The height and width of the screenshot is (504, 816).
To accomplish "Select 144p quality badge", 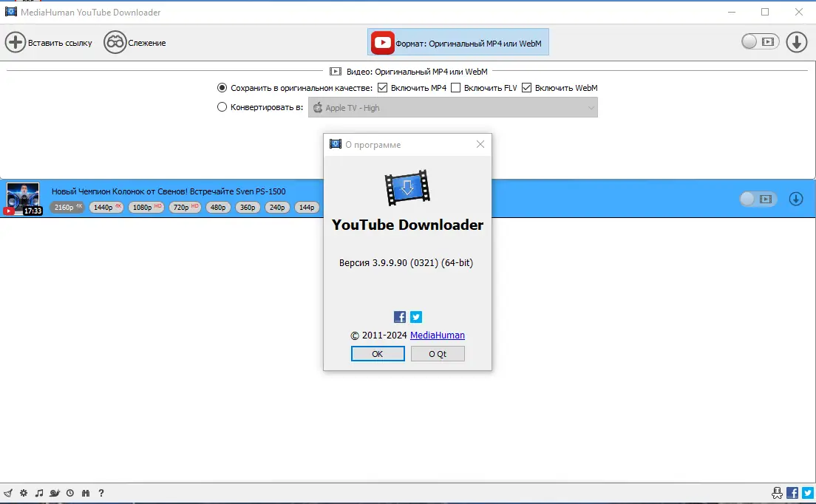I will tap(307, 207).
